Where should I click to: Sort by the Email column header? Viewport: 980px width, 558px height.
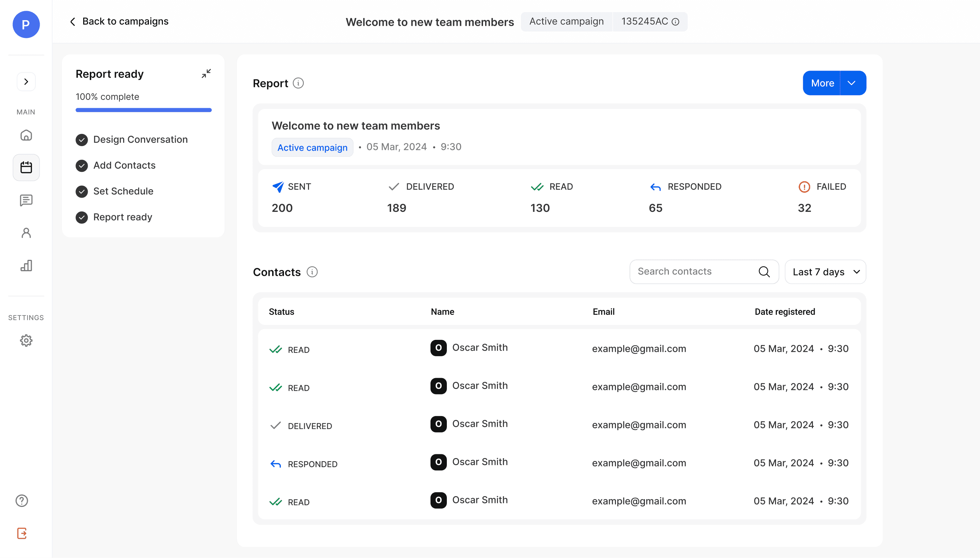click(604, 312)
